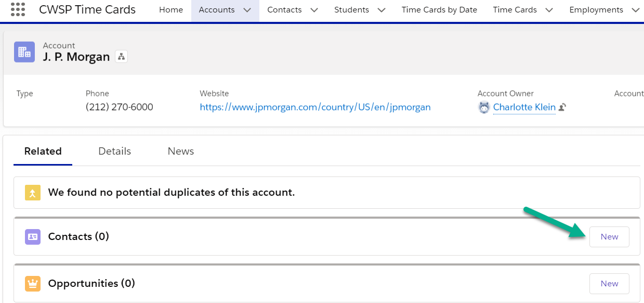Click the no potential duplicates message
The height and width of the screenshot is (303, 644).
point(172,193)
